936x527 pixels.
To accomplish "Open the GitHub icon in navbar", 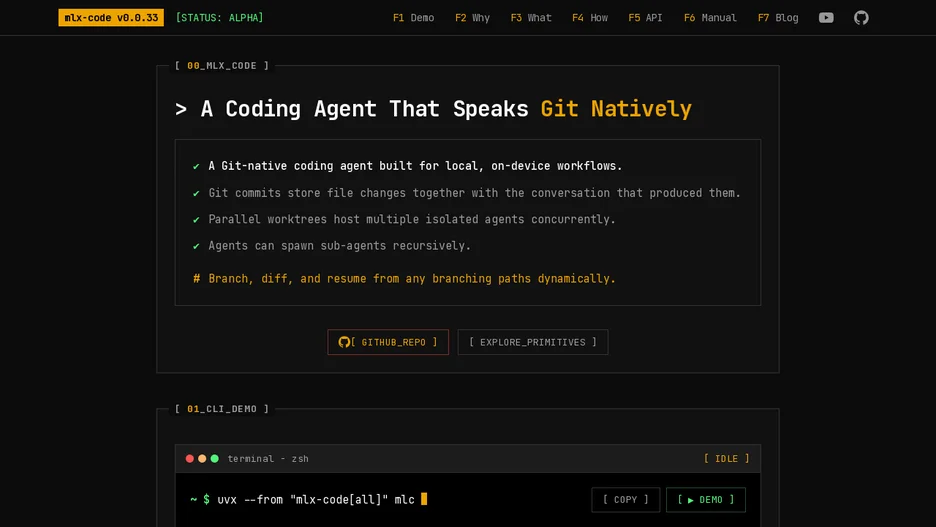I will point(861,18).
